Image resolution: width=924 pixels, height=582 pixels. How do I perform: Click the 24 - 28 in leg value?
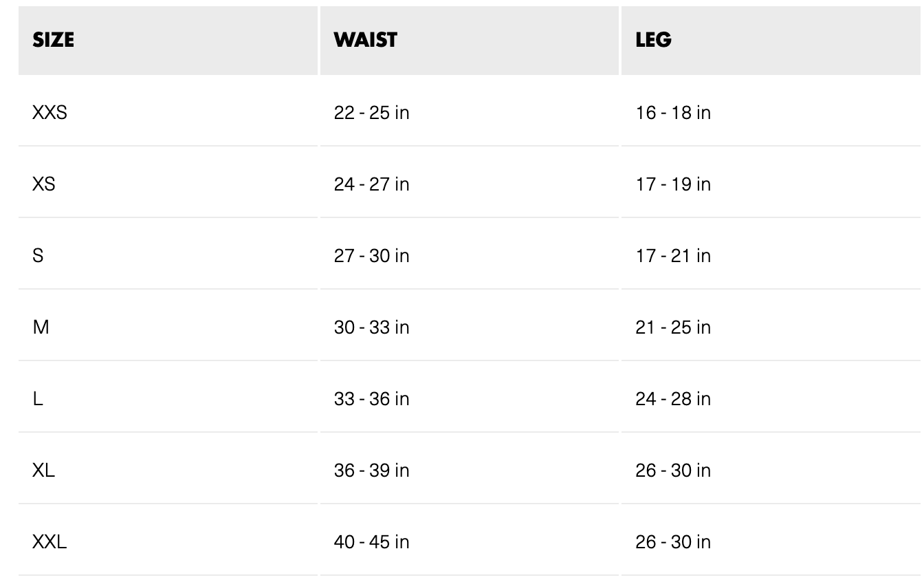(x=673, y=398)
